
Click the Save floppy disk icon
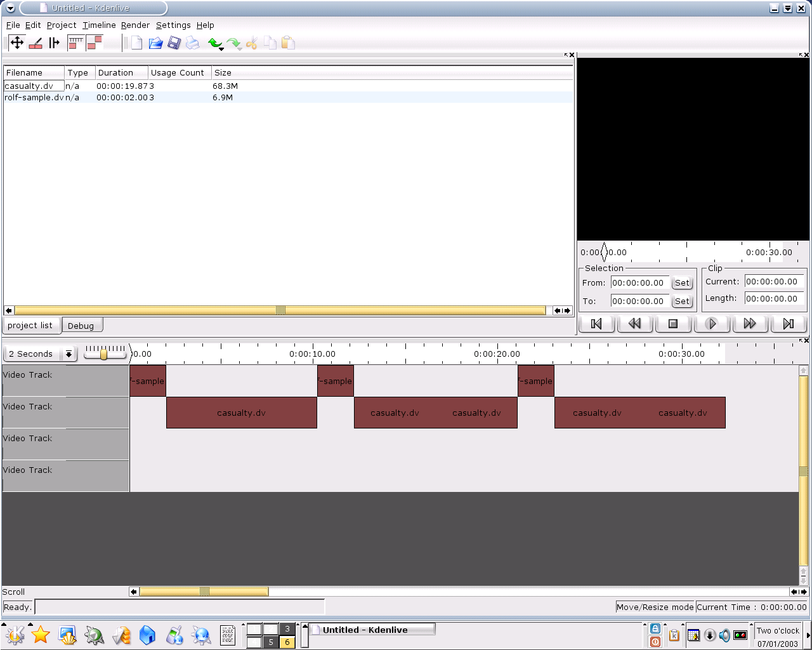click(x=174, y=43)
